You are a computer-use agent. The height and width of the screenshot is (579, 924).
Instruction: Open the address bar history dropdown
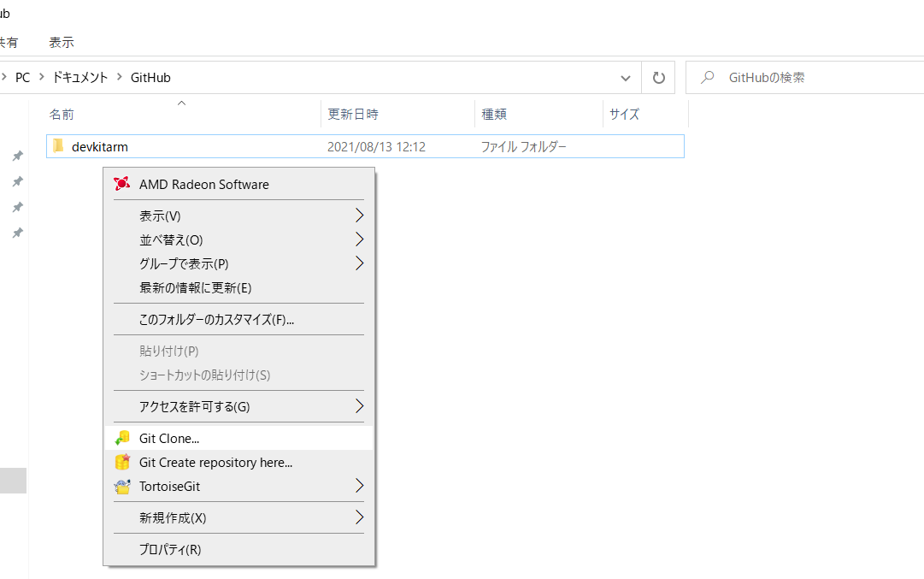coord(625,78)
